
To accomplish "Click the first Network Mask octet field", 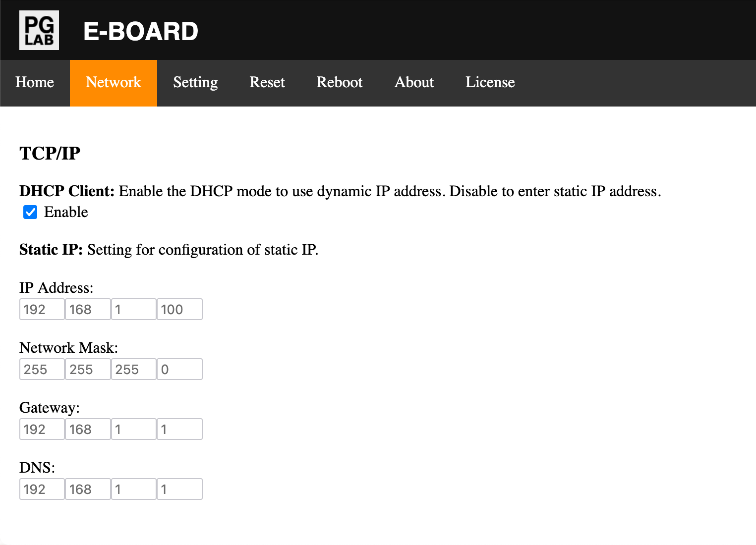I will [42, 370].
